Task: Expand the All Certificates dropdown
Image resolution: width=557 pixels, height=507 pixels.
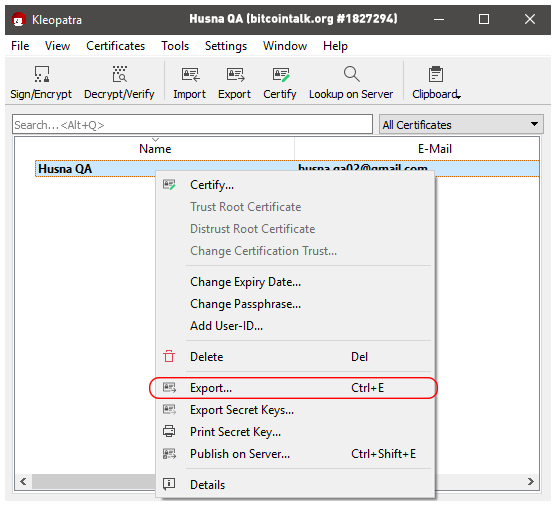Action: click(x=461, y=124)
